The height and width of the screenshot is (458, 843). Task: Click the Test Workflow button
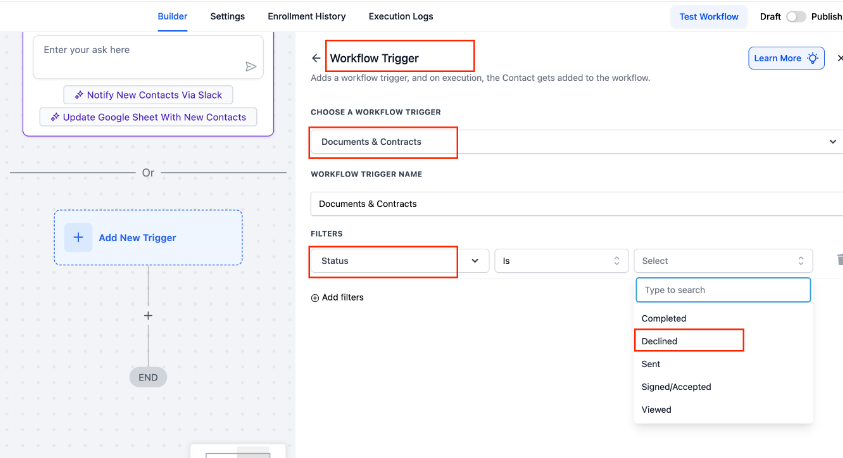pos(708,16)
